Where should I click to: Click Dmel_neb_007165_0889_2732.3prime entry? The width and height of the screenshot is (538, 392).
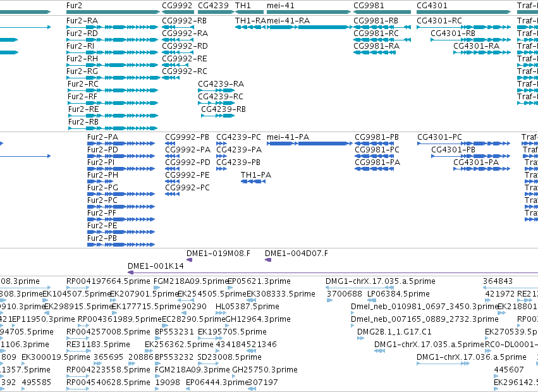click(424, 319)
